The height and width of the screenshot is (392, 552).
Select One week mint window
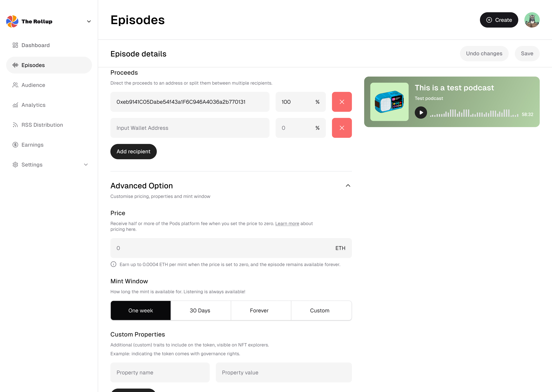tap(141, 310)
